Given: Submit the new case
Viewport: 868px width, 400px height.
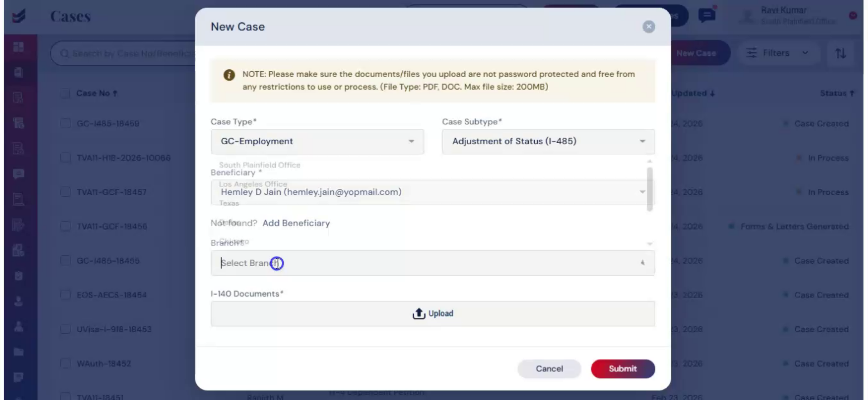Looking at the screenshot, I should pos(622,369).
